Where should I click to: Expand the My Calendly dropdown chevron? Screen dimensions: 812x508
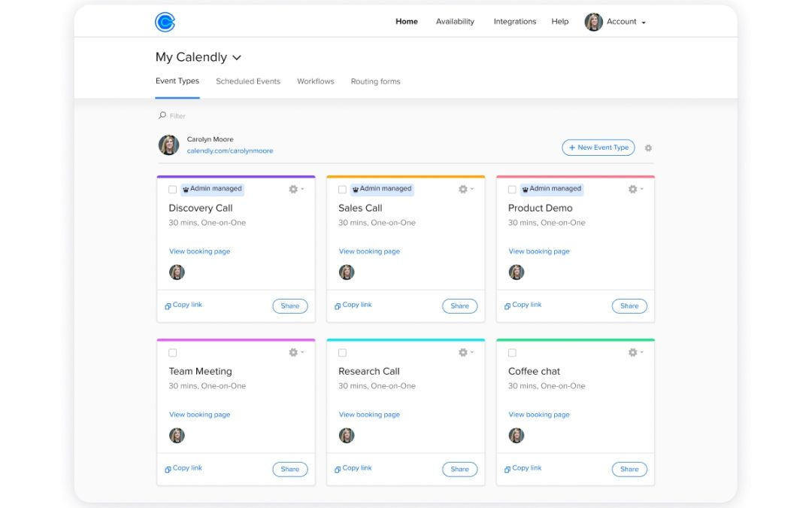[x=237, y=57]
